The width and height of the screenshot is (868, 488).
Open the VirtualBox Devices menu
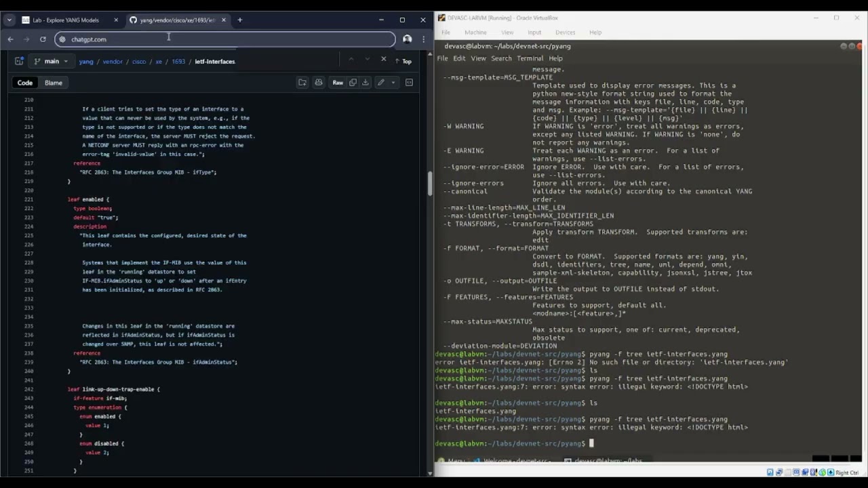(x=565, y=33)
